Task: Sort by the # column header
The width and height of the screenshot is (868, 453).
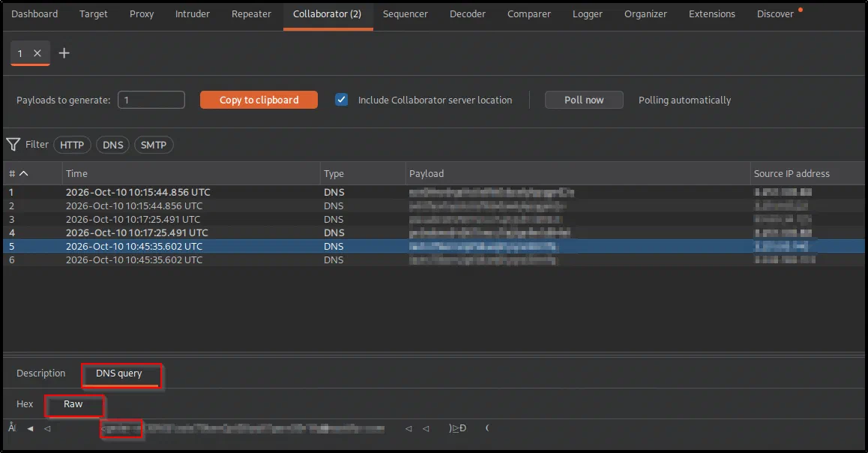Action: 32,173
